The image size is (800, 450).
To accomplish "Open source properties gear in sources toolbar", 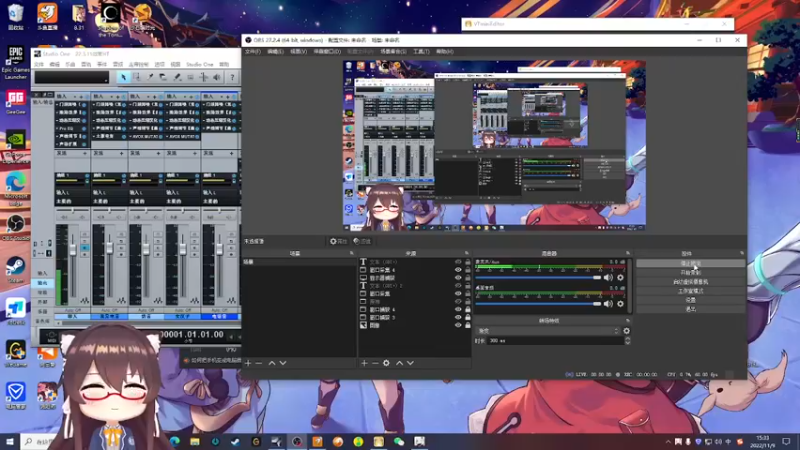I will point(386,363).
